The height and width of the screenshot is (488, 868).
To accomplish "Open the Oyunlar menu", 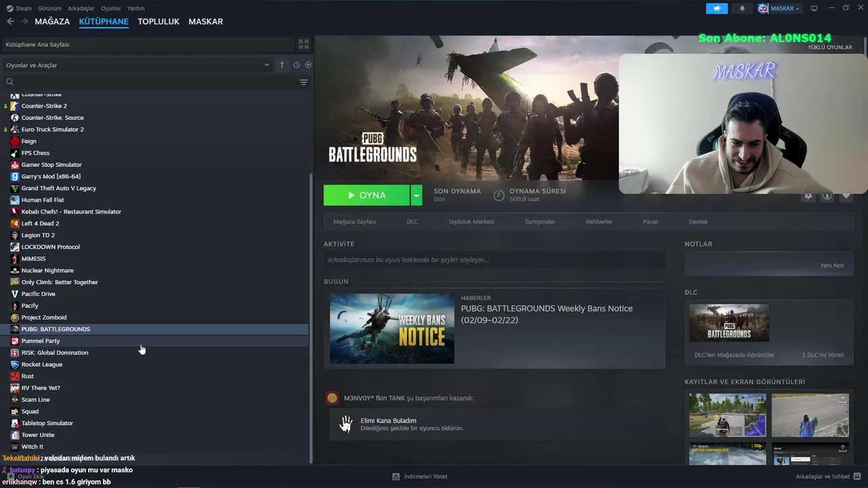I will (x=111, y=8).
